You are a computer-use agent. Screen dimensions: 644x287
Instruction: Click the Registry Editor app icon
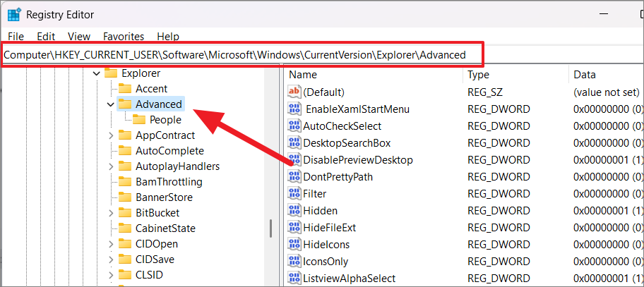[x=14, y=15]
